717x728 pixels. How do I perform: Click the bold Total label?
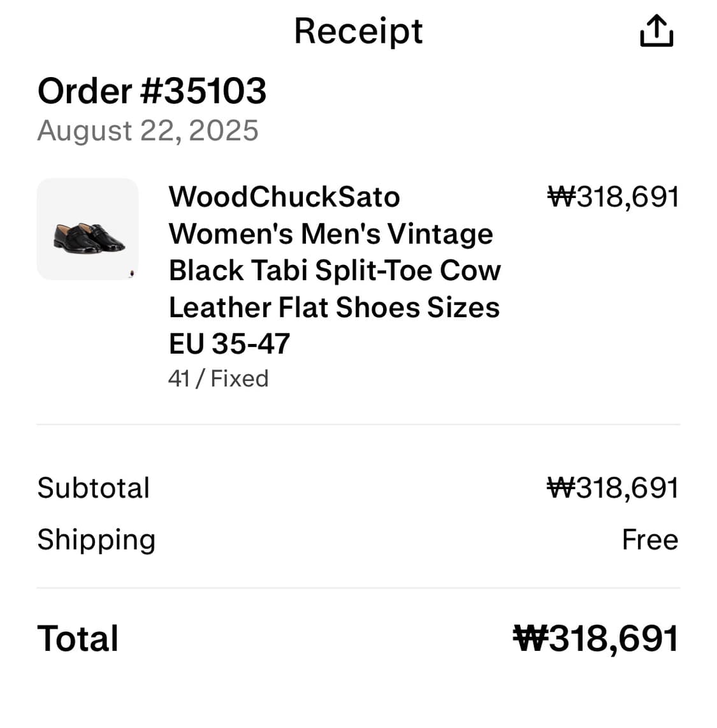pyautogui.click(x=78, y=638)
